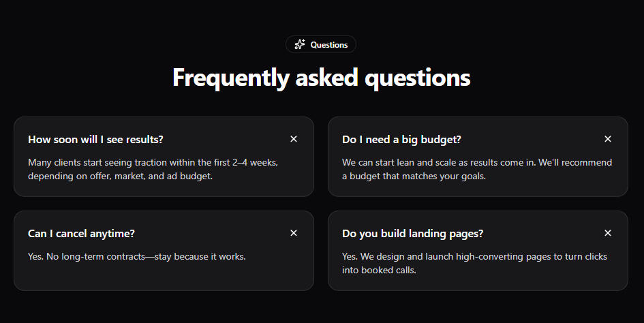Select the 'Do you build landing pages?' question title
Image resolution: width=644 pixels, height=323 pixels.
(x=412, y=233)
